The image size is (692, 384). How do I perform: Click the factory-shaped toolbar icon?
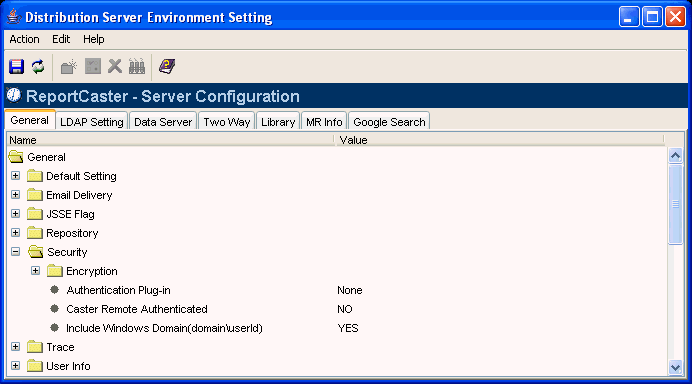[x=137, y=66]
